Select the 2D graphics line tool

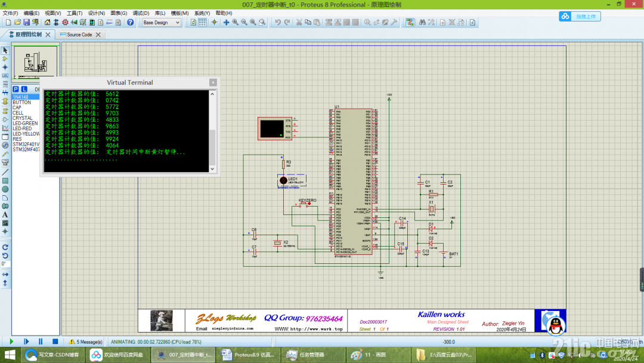[x=5, y=173]
